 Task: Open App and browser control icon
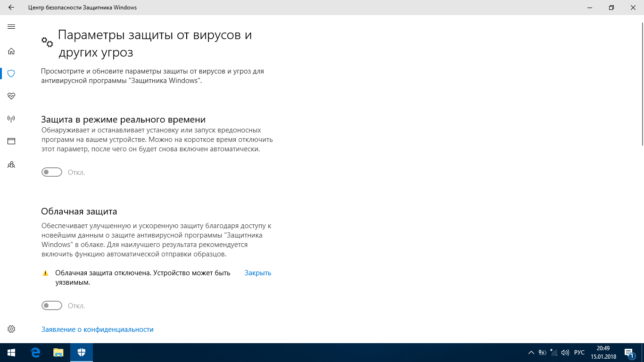point(11,141)
